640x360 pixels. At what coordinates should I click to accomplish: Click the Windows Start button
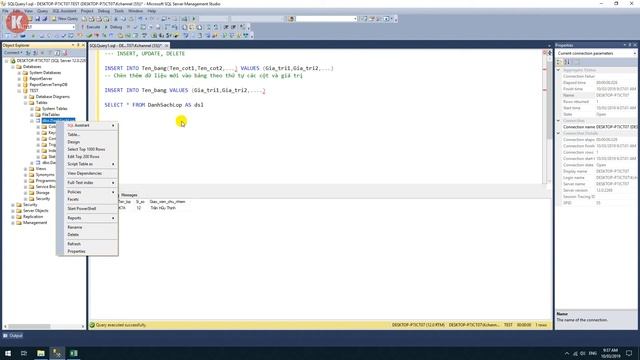8,353
